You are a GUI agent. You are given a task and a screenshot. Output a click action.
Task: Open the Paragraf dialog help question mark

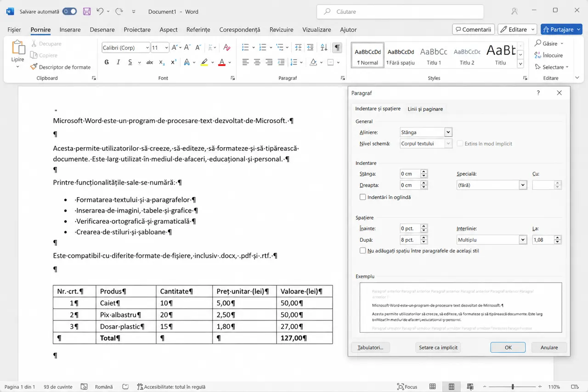point(538,93)
